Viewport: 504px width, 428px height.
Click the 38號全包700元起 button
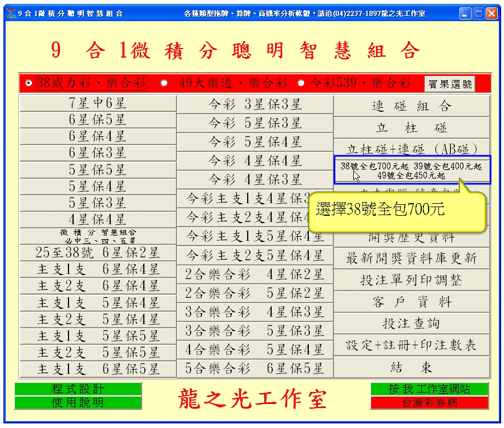[412, 170]
